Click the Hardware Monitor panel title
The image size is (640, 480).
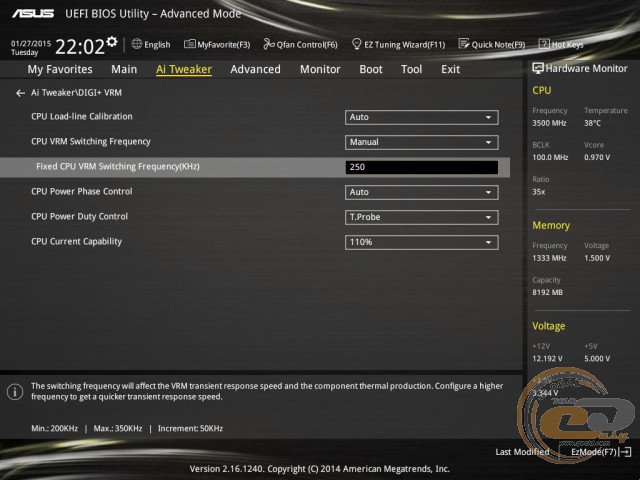(x=586, y=69)
